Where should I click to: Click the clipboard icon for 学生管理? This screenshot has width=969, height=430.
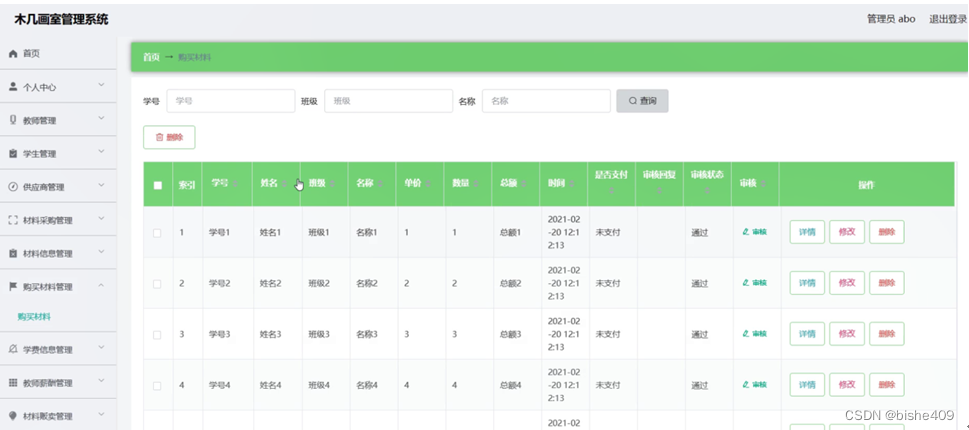(x=12, y=154)
